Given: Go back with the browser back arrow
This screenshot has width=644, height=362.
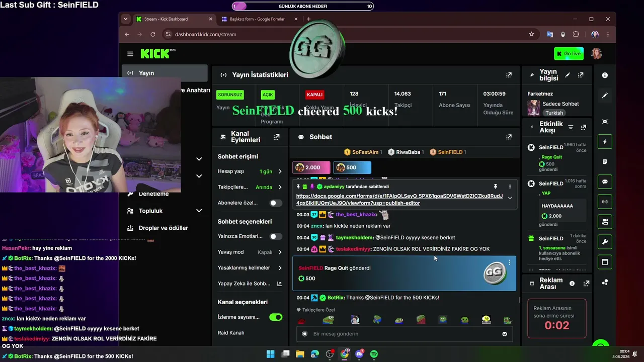Looking at the screenshot, I should (127, 34).
